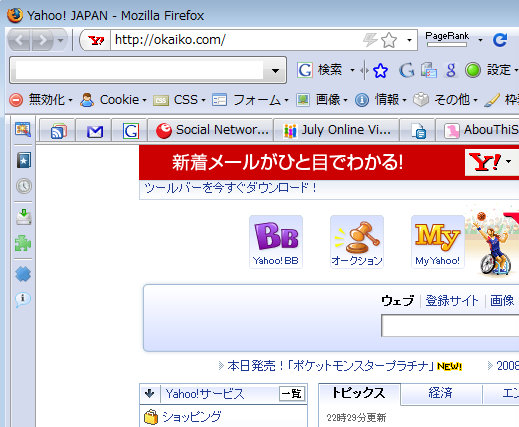Open the address bar history dropdown arrow
Screen dimensions: 519x427
pyautogui.click(x=409, y=40)
